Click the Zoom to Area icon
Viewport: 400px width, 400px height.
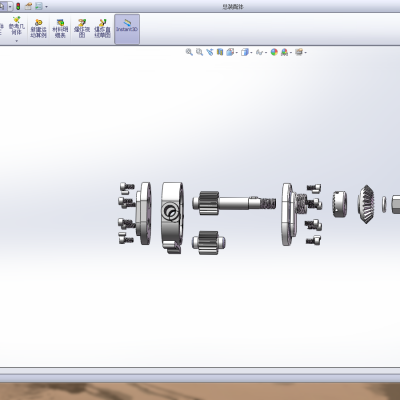coord(199,52)
